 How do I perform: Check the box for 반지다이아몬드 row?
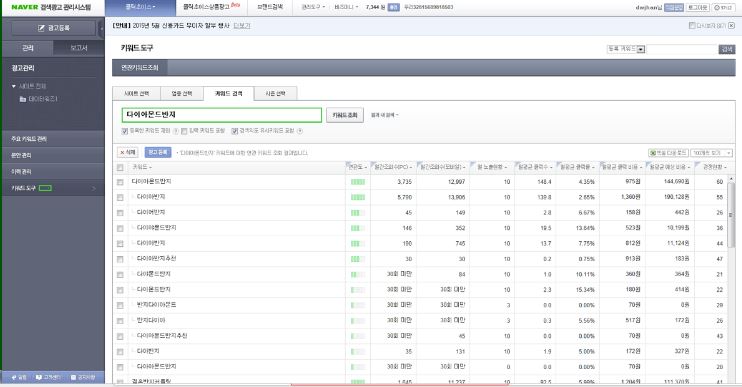coord(120,306)
